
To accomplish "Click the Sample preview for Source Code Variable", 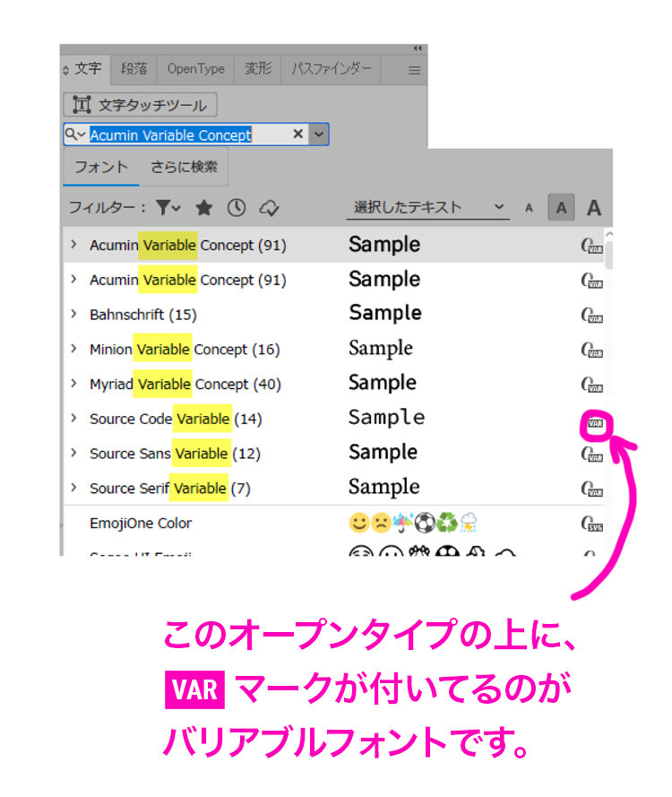I will [x=386, y=418].
